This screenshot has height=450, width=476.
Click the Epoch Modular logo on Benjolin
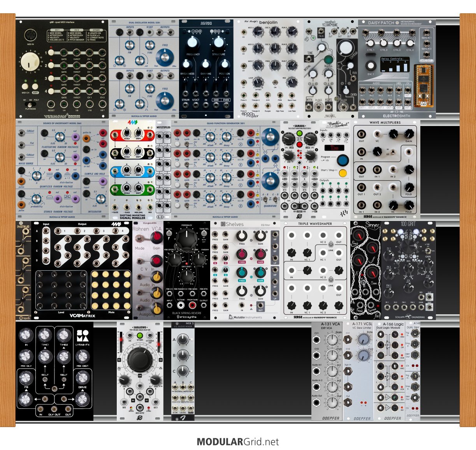point(250,114)
